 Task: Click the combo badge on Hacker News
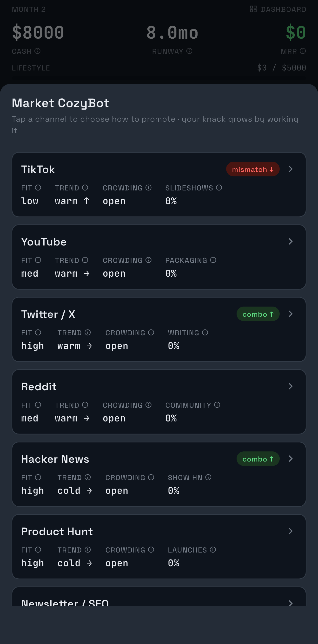click(x=258, y=459)
